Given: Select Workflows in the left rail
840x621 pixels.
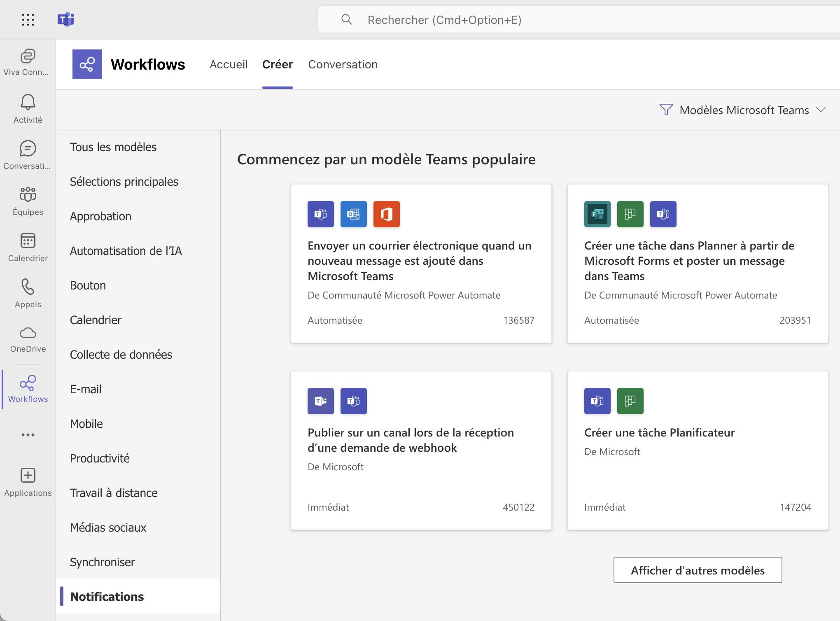Looking at the screenshot, I should (x=28, y=389).
